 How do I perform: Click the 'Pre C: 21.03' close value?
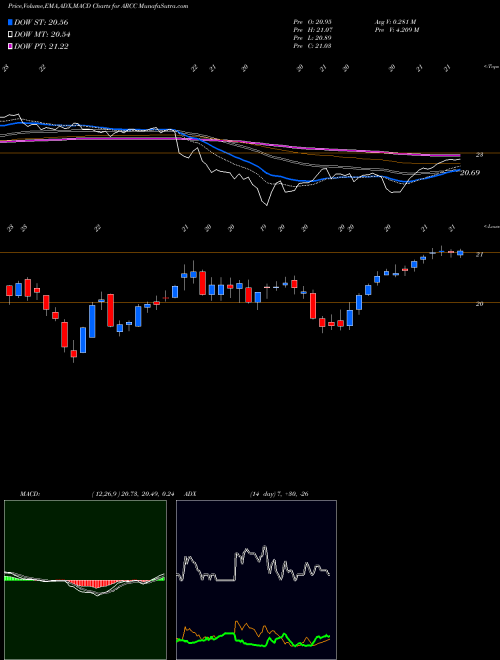[x=313, y=45]
